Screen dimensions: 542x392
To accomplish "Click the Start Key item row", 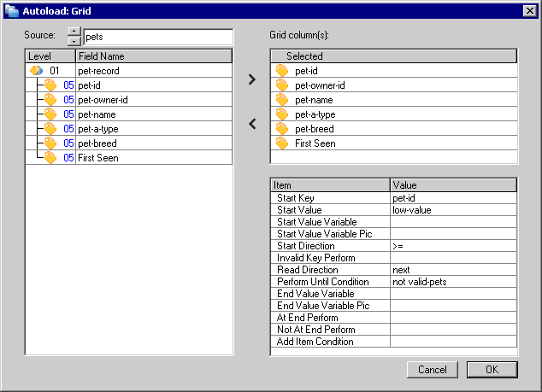I will (331, 198).
